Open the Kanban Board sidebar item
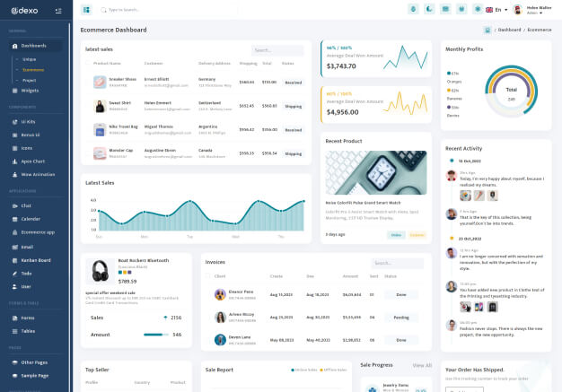 (x=36, y=260)
